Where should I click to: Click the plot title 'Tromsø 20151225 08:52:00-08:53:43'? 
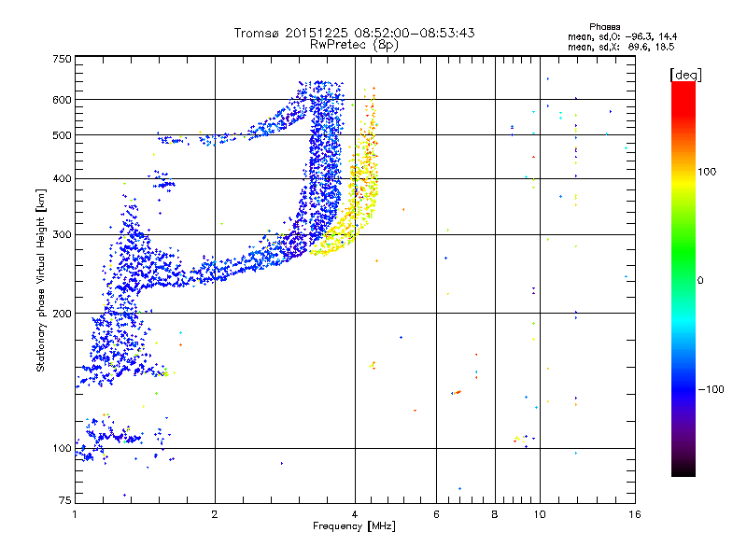coord(354,33)
